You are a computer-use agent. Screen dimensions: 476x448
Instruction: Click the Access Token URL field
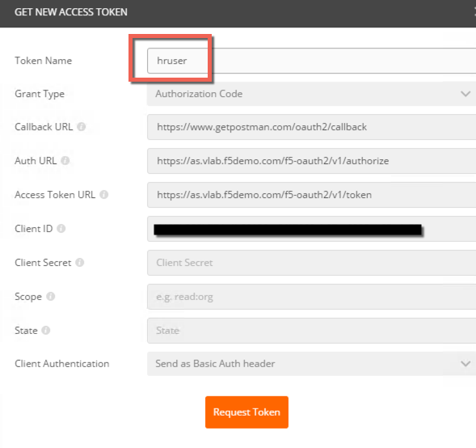point(311,195)
